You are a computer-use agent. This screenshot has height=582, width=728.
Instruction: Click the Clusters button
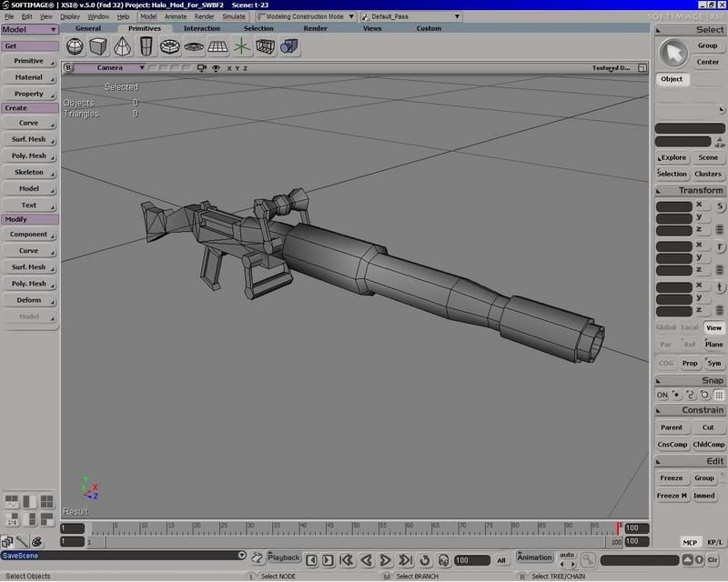708,174
